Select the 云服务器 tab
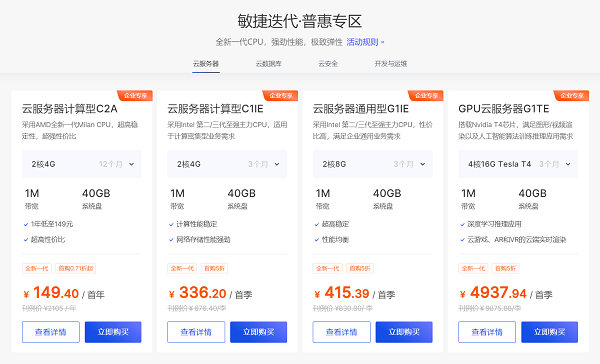This screenshot has width=600, height=364. point(206,64)
